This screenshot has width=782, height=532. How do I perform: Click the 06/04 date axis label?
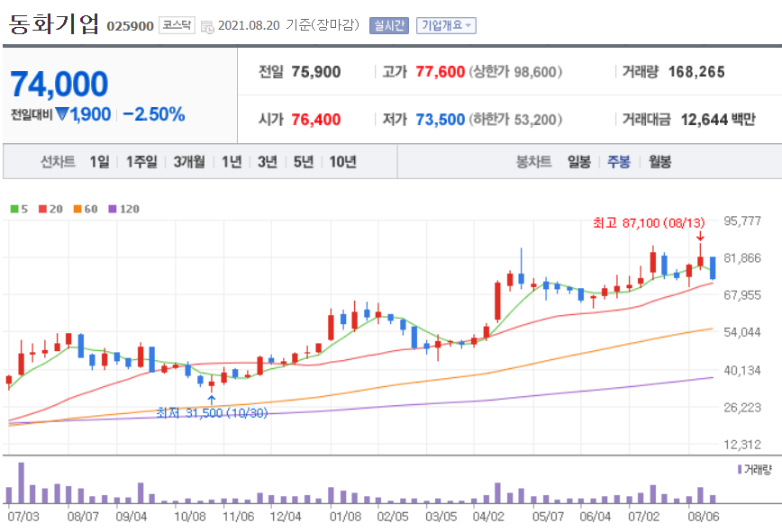pos(595,517)
